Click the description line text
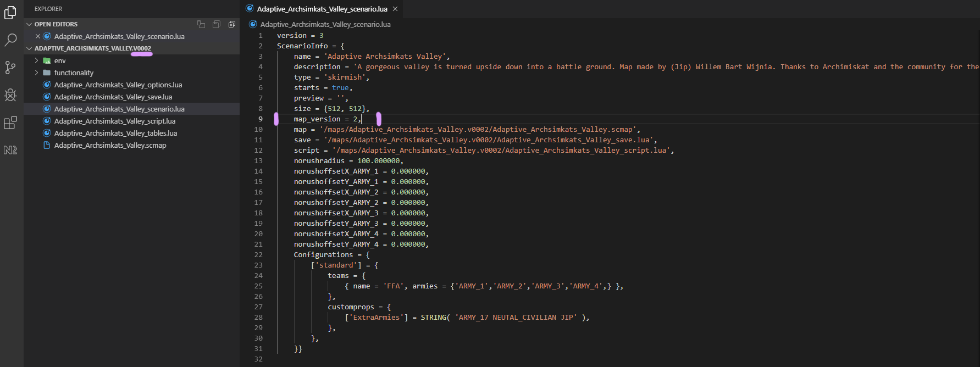 (x=636, y=66)
